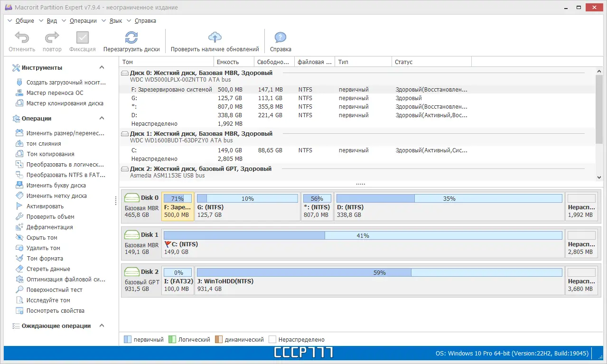Collapse the Инструменты section
Viewport: 607px width, 364px height.
pos(102,67)
